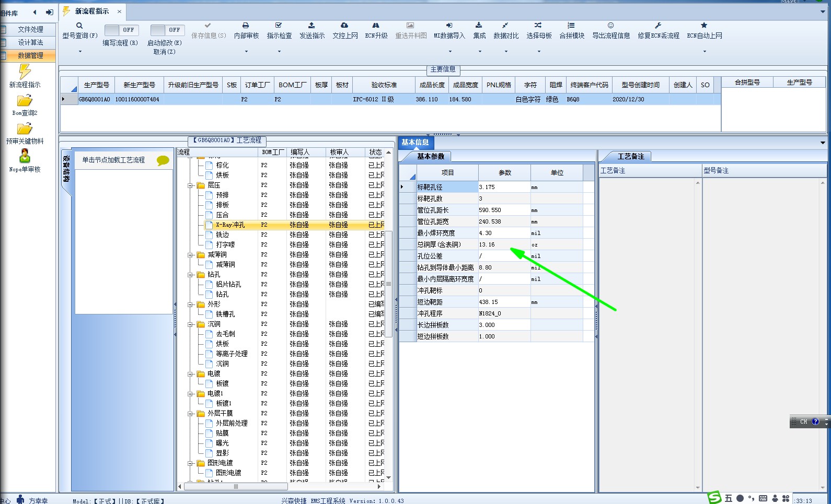
Task: Select the 工艺备注 tab
Action: point(631,156)
